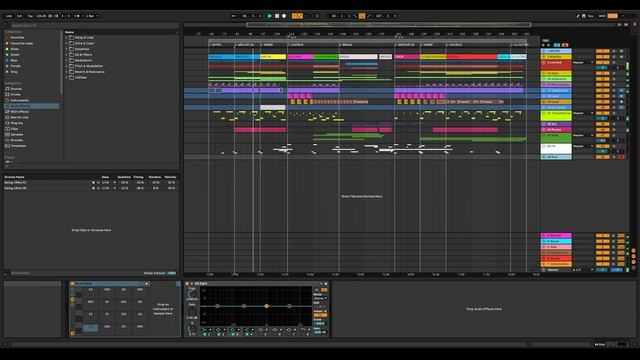The image size is (640, 360).
Task: Click the BREAK locator marker
Action: 347,44
